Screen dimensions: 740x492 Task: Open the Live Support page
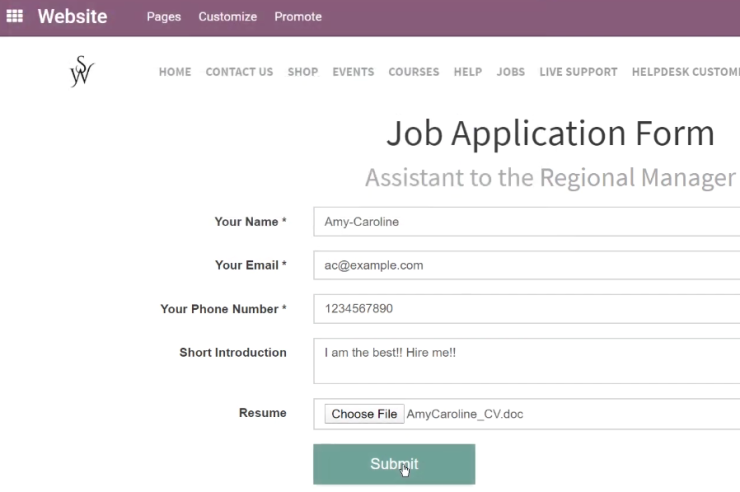click(x=578, y=72)
